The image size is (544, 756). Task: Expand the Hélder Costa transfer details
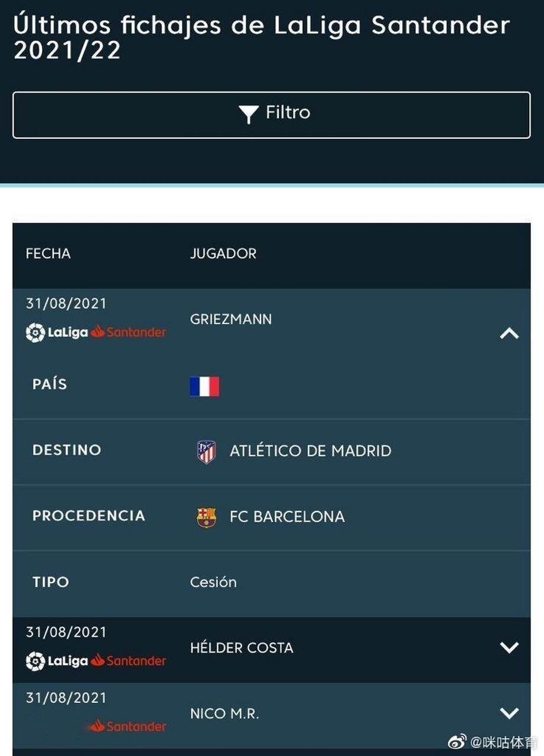coord(509,647)
